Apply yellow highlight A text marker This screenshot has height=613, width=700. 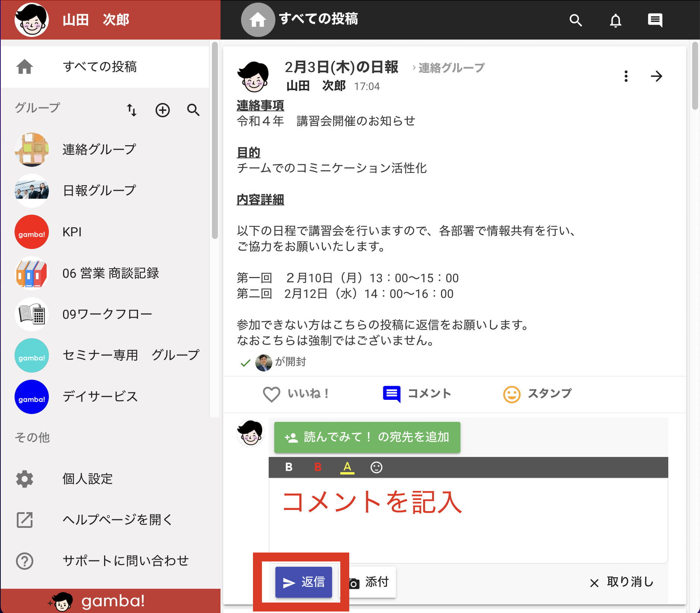click(x=347, y=467)
